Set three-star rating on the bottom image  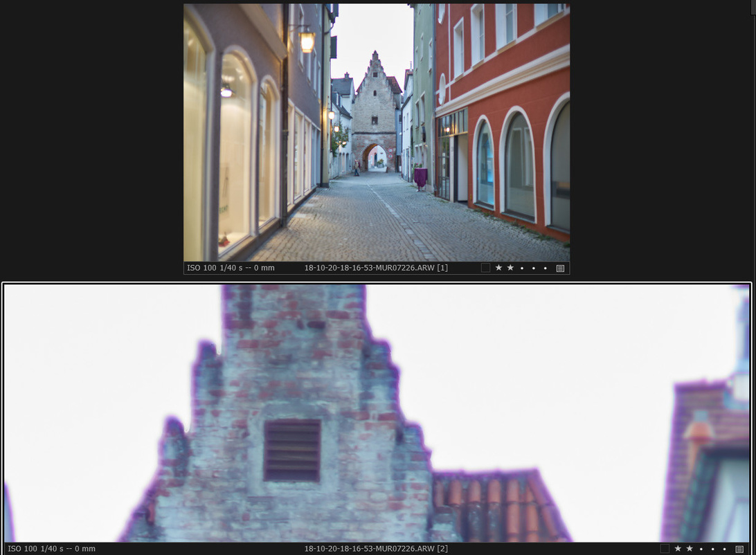coord(701,549)
